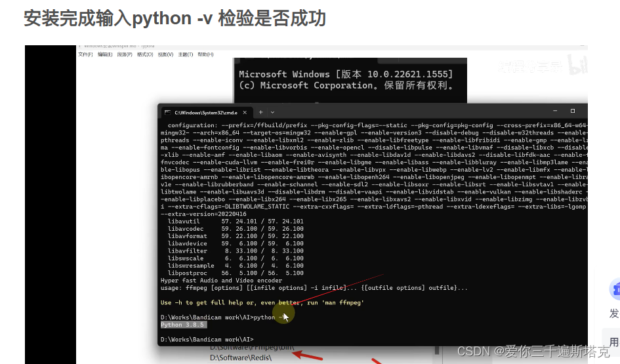
Task: Click the blue coupon icon at right edge
Action: point(615,289)
